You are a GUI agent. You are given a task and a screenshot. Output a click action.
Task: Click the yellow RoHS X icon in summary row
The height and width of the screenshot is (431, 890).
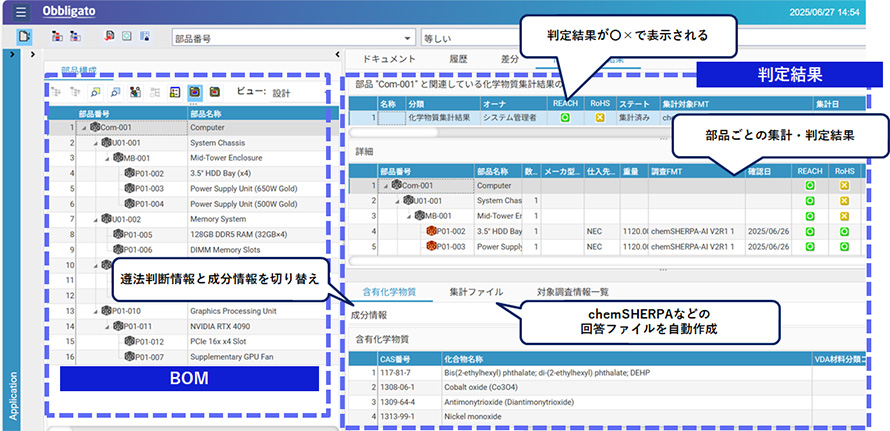[599, 118]
